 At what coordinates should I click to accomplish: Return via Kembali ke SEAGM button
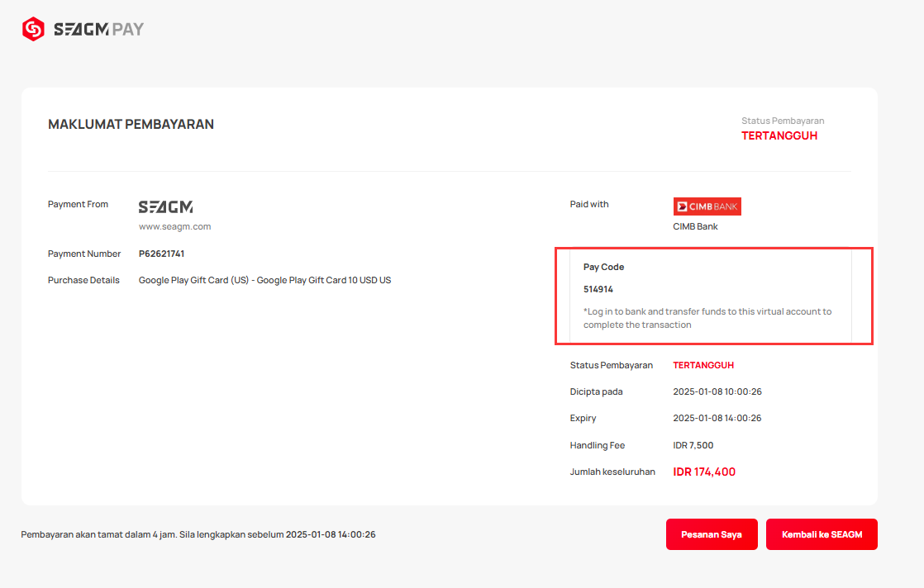click(822, 534)
